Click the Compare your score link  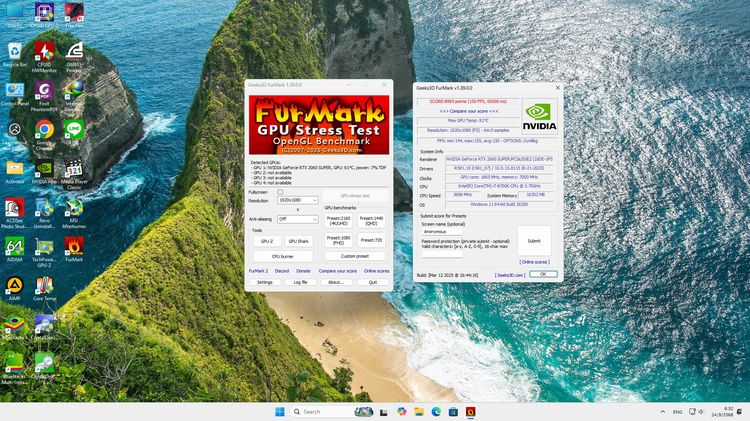click(337, 271)
